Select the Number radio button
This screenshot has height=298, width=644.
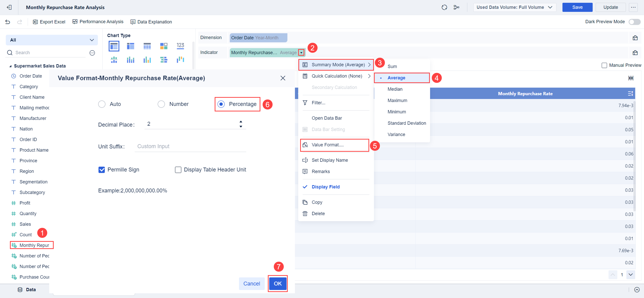(x=161, y=104)
